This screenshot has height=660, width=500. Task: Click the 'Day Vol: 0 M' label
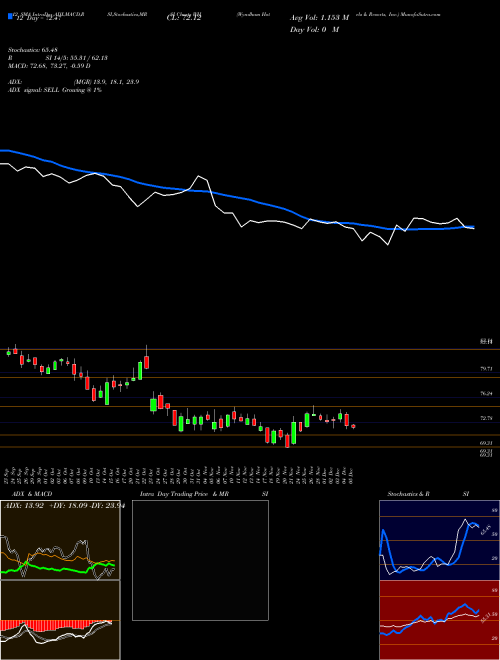pos(314,30)
